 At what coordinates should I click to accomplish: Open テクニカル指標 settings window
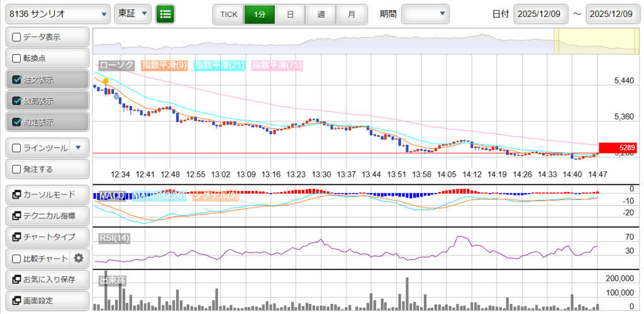coord(47,216)
